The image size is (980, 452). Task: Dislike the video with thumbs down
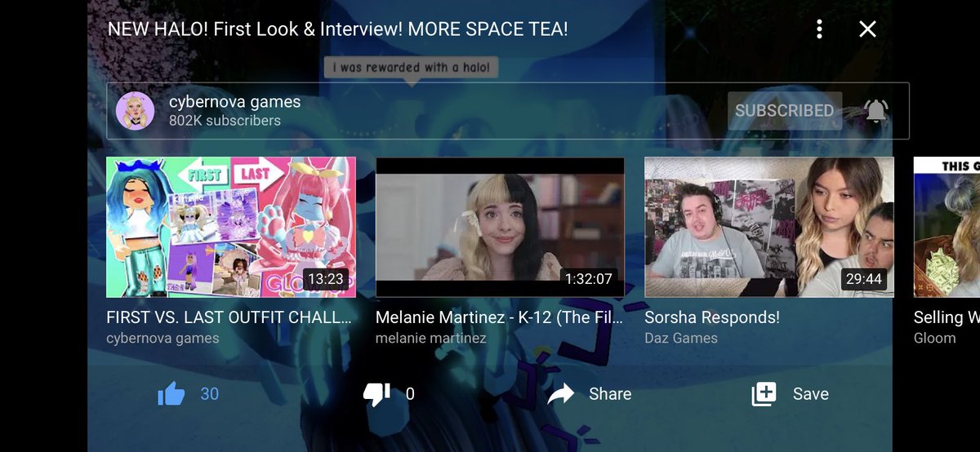[376, 394]
